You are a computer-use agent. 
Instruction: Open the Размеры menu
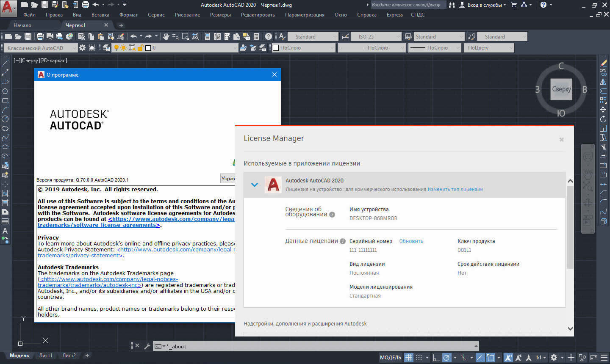pos(220,14)
